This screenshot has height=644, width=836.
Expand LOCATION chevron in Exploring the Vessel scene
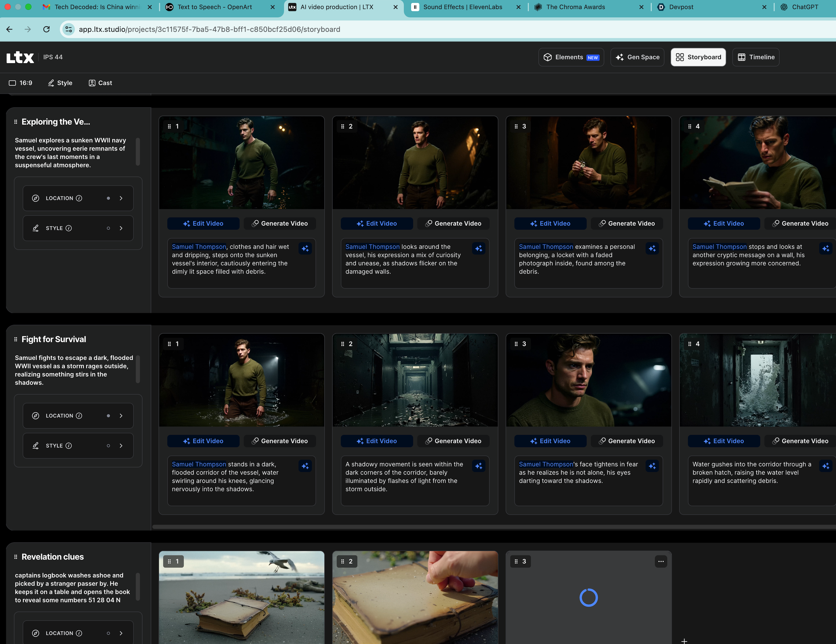121,198
